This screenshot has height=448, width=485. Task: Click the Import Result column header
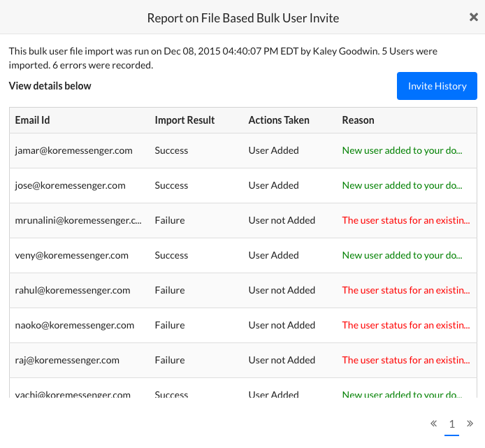click(x=184, y=120)
